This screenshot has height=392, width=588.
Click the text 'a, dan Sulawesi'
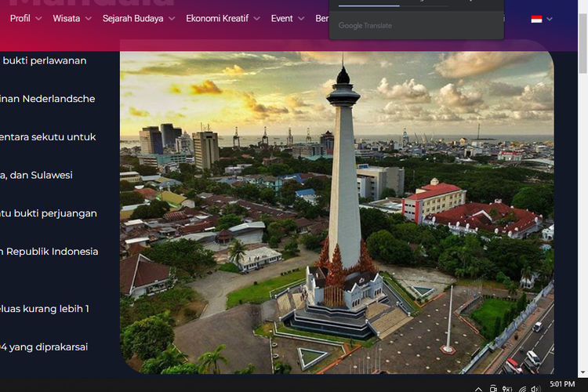(x=36, y=175)
